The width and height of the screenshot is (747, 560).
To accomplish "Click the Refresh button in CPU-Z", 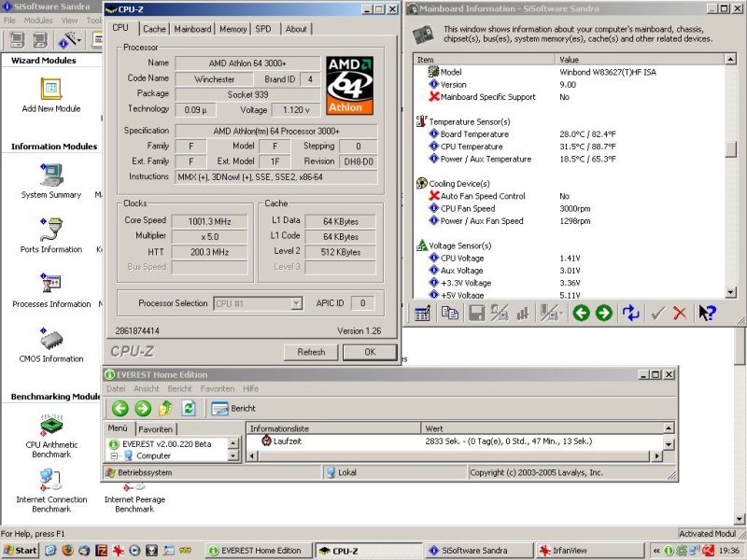I will 311,352.
